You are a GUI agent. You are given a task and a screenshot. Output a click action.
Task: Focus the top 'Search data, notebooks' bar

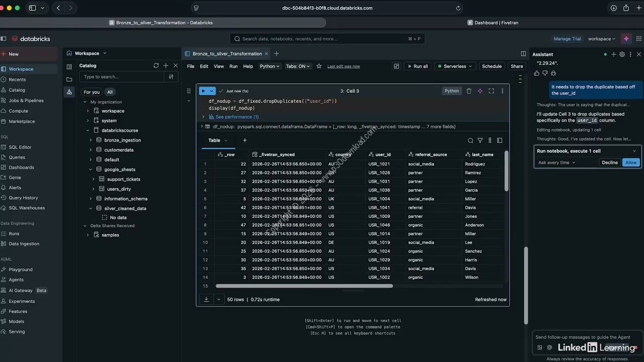327,39
